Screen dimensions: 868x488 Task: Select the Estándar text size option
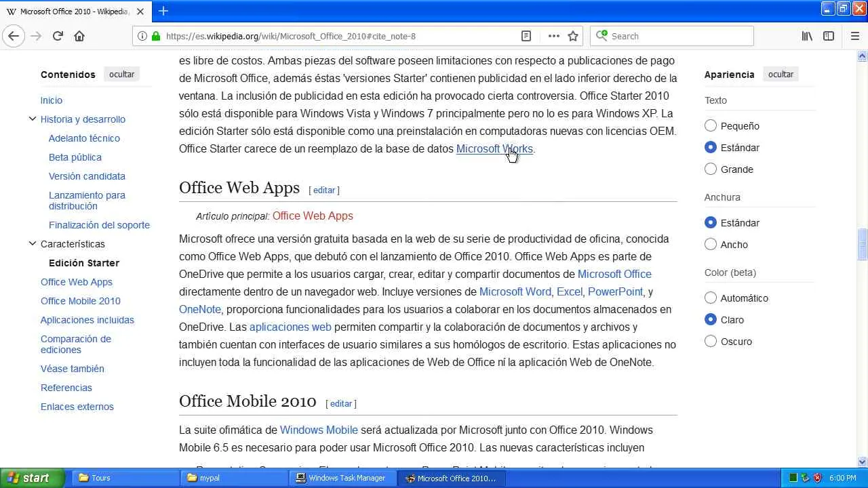(711, 148)
